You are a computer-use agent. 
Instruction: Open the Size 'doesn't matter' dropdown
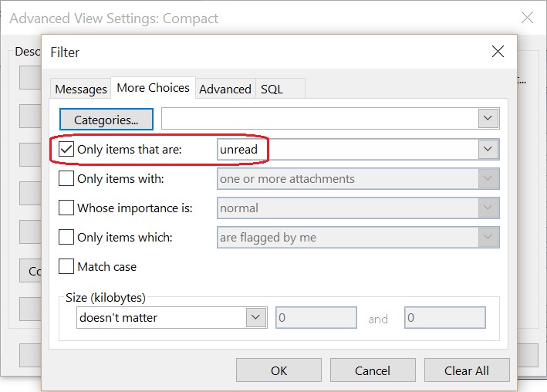255,317
